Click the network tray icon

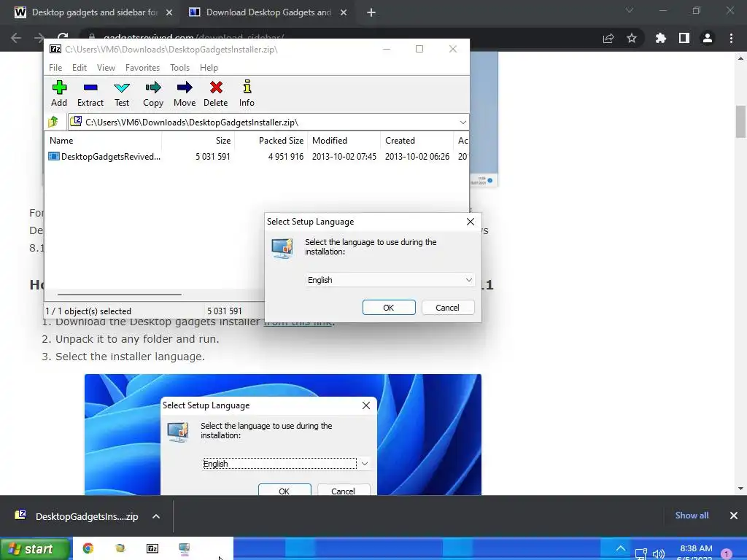coord(640,554)
